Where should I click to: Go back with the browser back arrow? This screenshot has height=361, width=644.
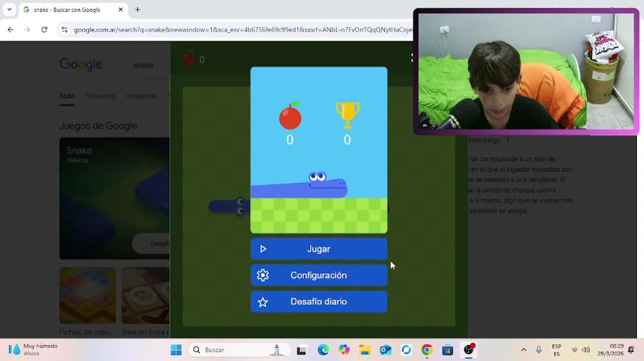pos(11,30)
